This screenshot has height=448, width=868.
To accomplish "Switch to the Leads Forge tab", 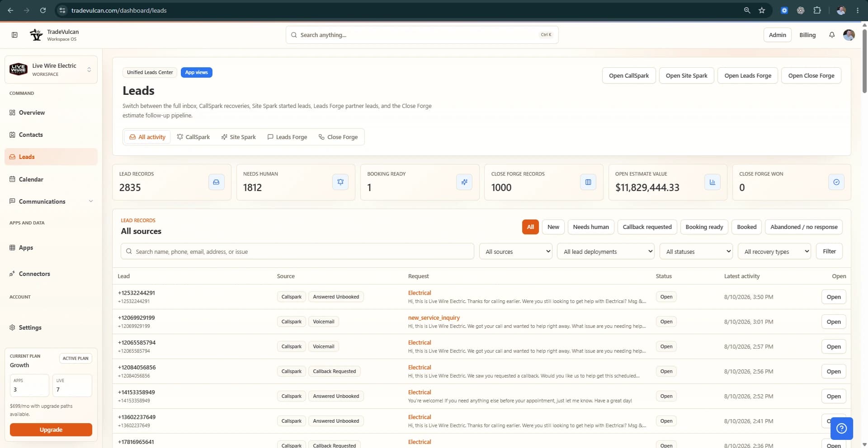I will [287, 137].
